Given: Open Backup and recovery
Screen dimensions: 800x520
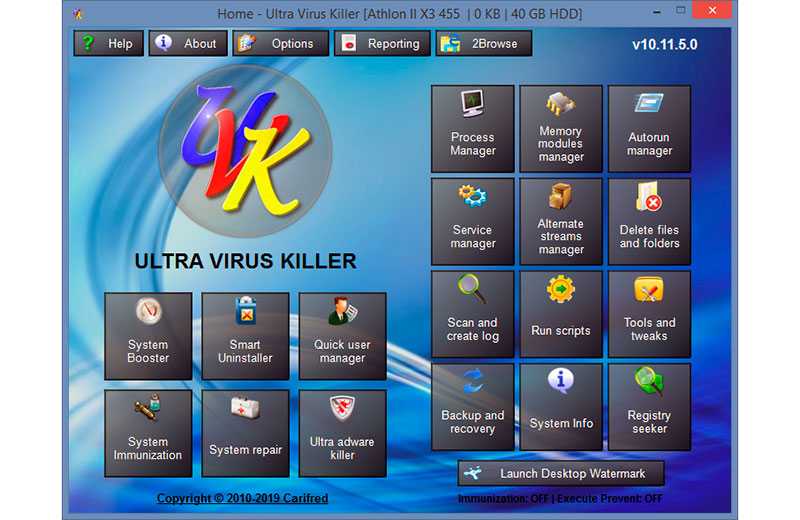Looking at the screenshot, I should pyautogui.click(x=472, y=407).
